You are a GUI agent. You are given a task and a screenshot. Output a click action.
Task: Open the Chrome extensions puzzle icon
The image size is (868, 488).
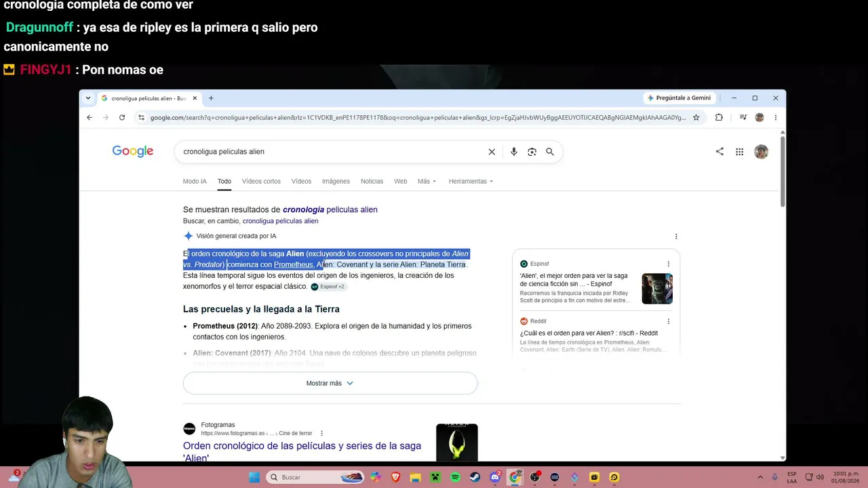[719, 117]
